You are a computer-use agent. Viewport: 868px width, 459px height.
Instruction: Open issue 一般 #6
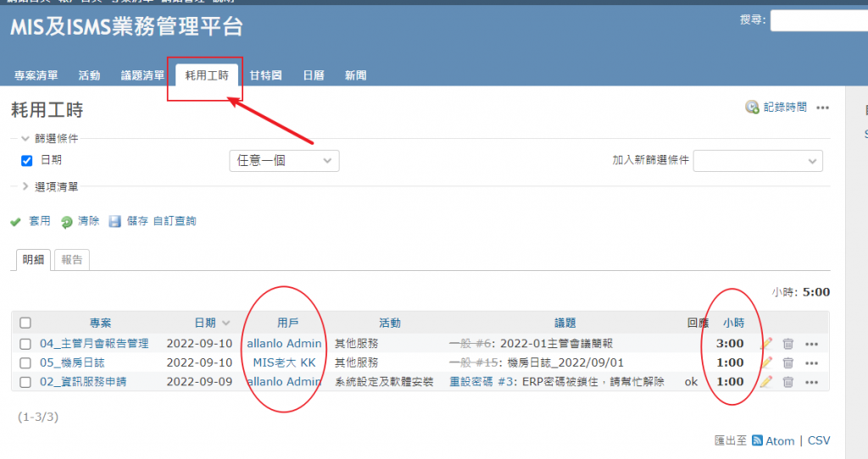click(470, 344)
